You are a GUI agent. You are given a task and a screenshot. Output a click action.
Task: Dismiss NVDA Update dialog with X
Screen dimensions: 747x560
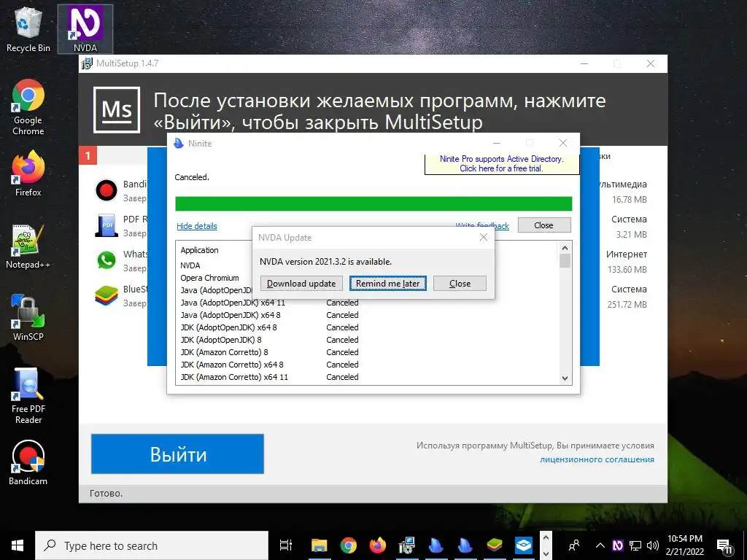tap(484, 237)
